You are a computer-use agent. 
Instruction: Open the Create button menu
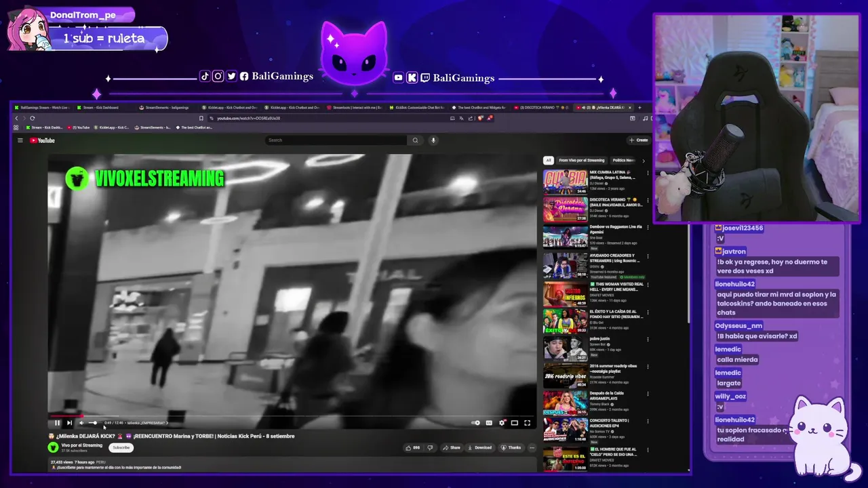(x=638, y=140)
